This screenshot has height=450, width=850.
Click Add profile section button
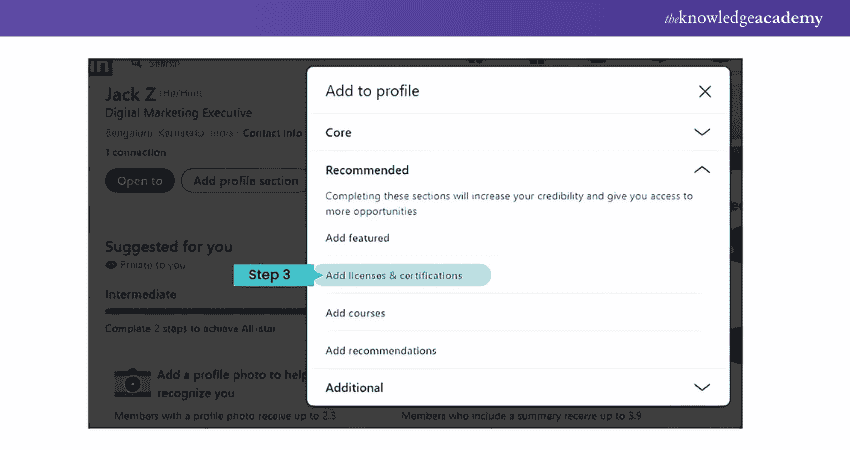click(x=245, y=181)
